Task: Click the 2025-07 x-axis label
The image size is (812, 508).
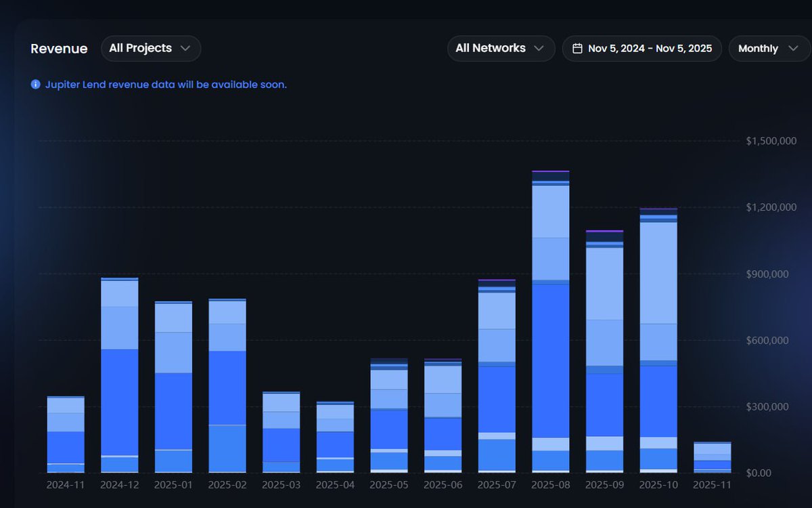Action: pos(497,485)
